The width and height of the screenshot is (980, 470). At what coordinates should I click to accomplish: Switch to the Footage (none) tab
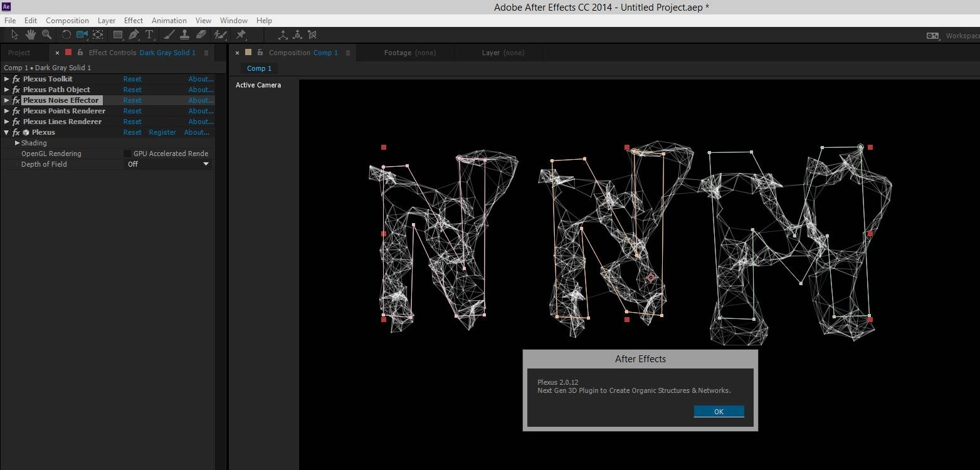(410, 53)
